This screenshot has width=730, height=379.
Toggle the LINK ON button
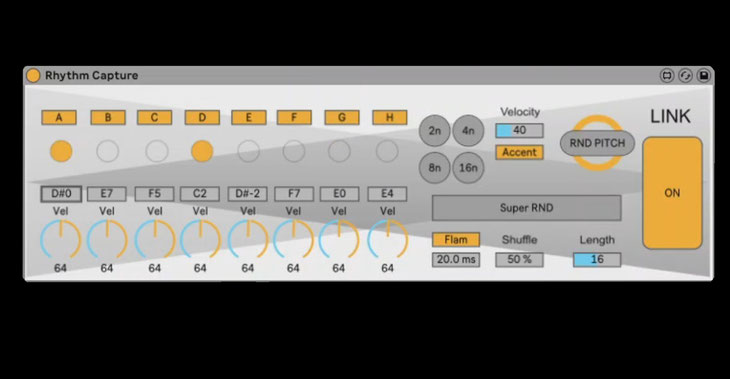click(x=672, y=193)
